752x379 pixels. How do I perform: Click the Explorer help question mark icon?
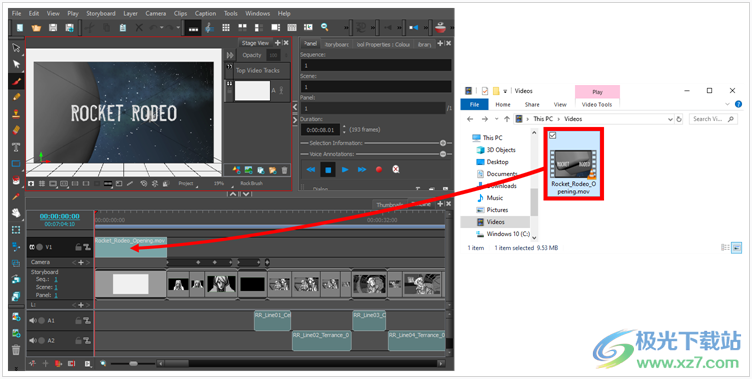739,104
